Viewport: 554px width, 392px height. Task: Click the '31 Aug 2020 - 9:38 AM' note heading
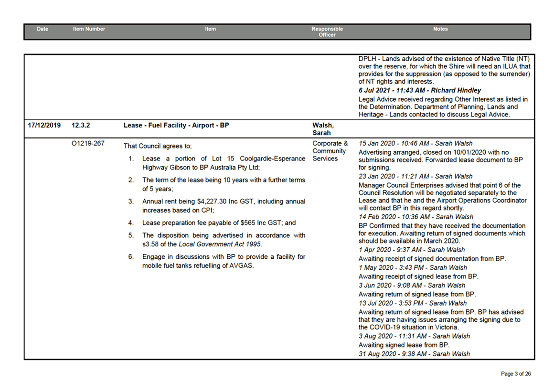tap(414, 354)
